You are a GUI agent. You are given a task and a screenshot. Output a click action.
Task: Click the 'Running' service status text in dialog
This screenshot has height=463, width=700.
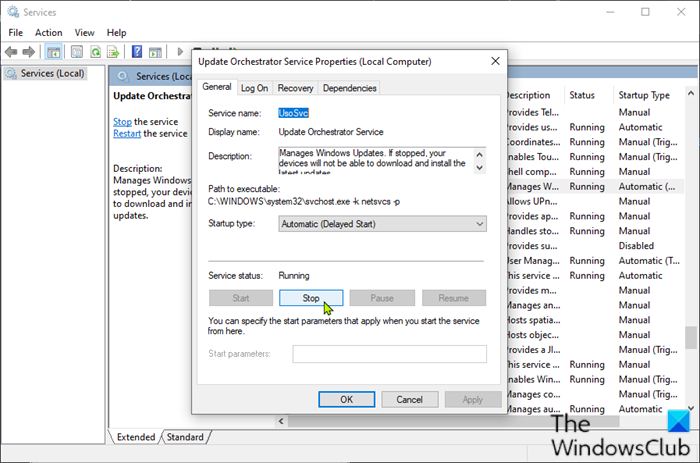(294, 275)
